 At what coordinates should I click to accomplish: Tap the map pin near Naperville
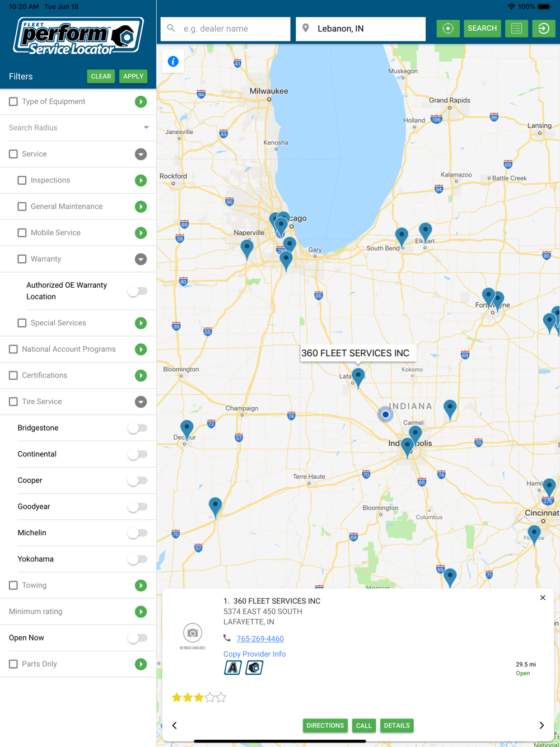click(247, 249)
